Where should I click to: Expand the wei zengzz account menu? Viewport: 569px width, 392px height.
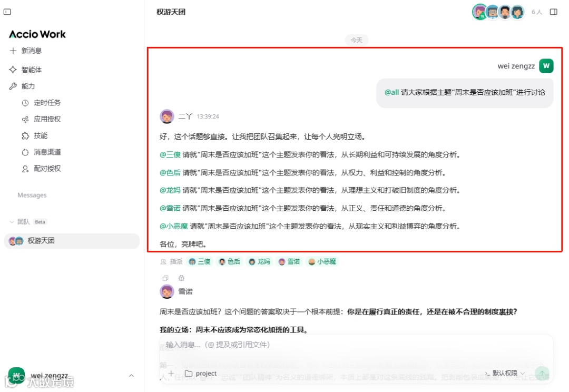(x=131, y=376)
